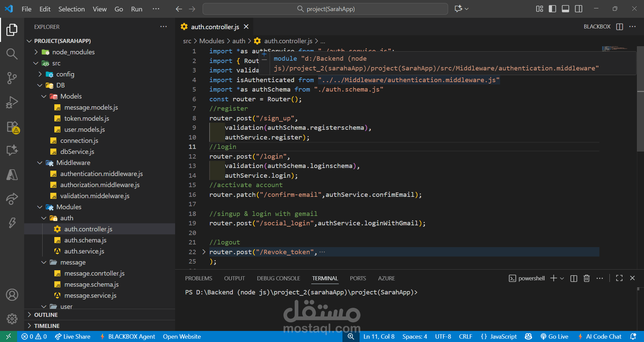The width and height of the screenshot is (644, 342).
Task: Click the split terminal icon
Action: point(574,278)
